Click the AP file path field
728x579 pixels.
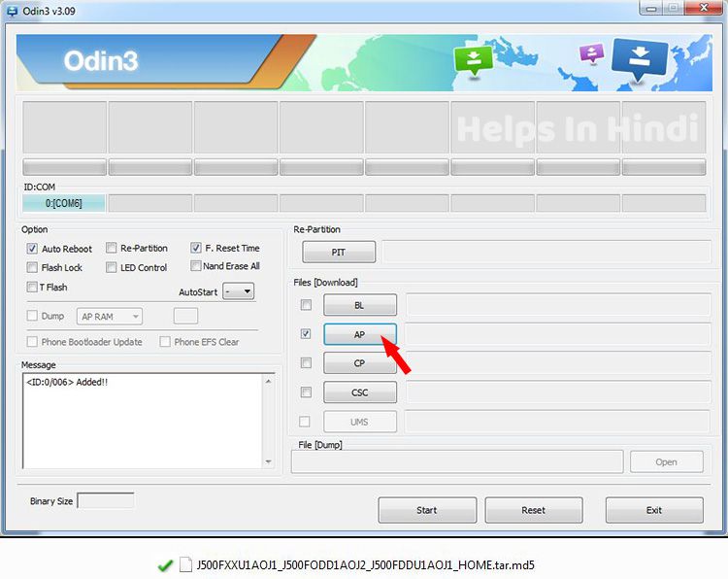(x=558, y=334)
